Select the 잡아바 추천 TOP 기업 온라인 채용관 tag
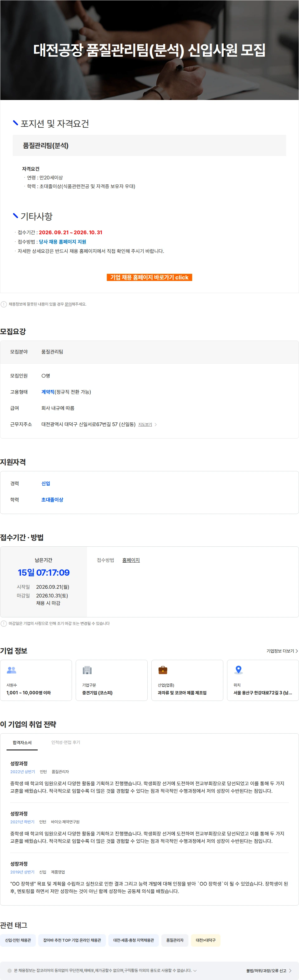 click(x=72, y=940)
